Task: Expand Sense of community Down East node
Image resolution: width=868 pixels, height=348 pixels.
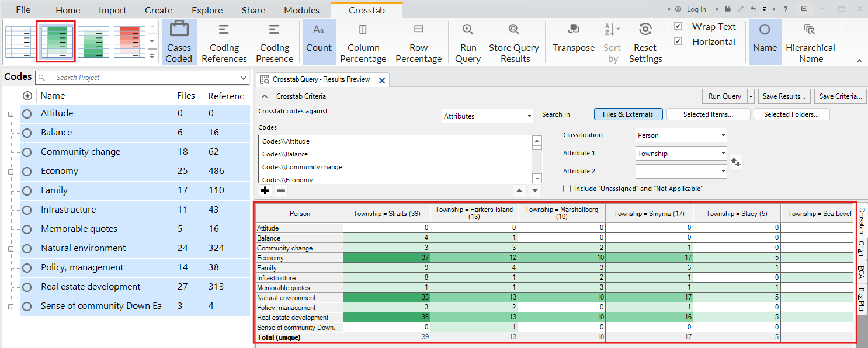Action: 11,307
